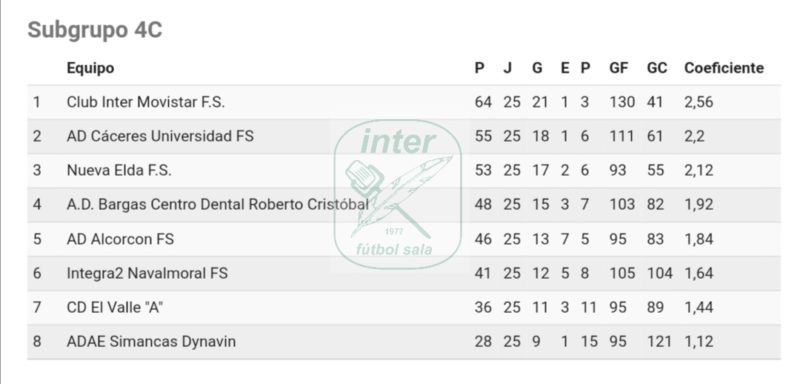Click the 2,56 coefficient value
This screenshot has width=800, height=384.
(x=698, y=102)
